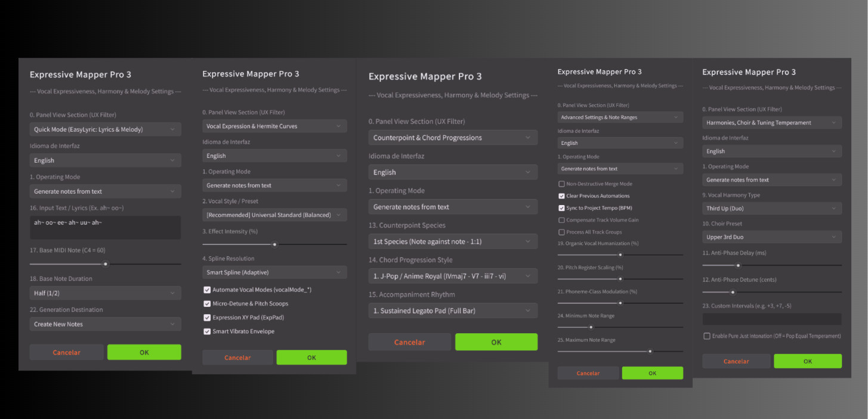This screenshot has width=868, height=419.
Task: Adjust the Pitch Register Scaling (%) slider
Action: pos(620,278)
